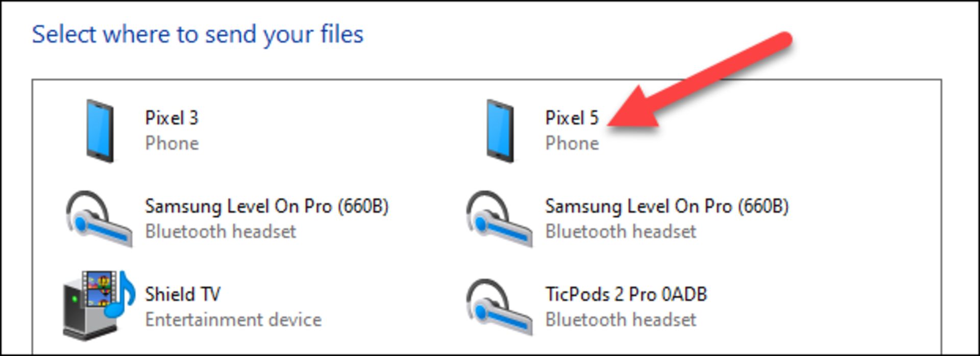Select right-column Samsung Level On Pro (660B) name
The width and height of the screenshot is (980, 356).
(667, 206)
